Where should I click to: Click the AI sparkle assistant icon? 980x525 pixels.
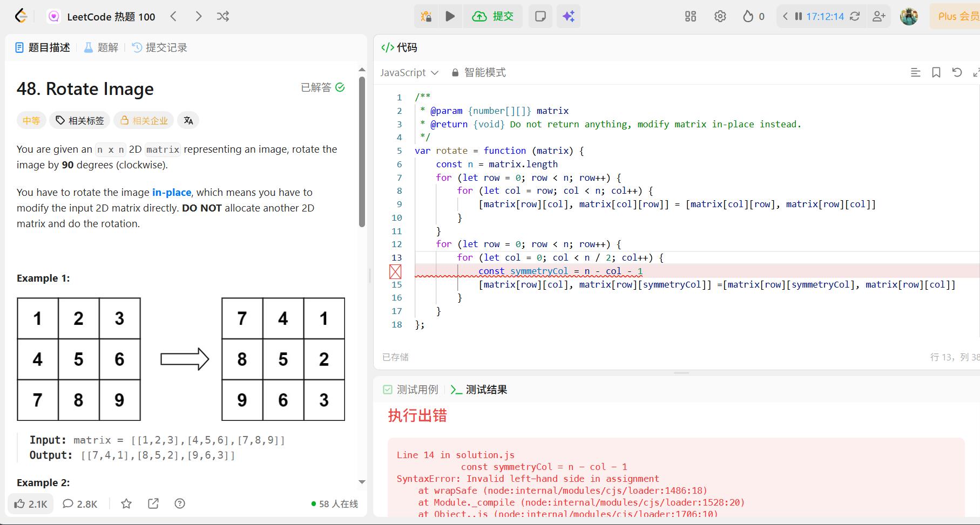(x=568, y=16)
